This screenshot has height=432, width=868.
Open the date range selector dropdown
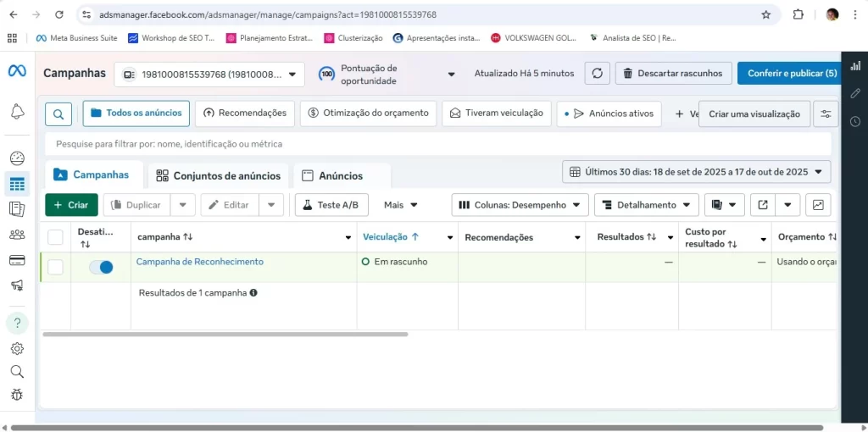pyautogui.click(x=696, y=172)
